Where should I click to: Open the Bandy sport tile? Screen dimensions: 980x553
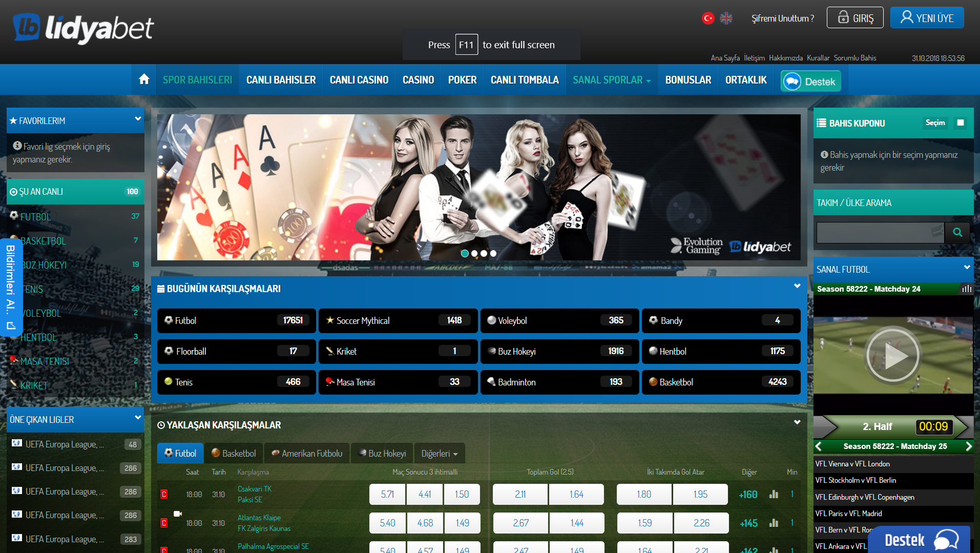point(721,321)
